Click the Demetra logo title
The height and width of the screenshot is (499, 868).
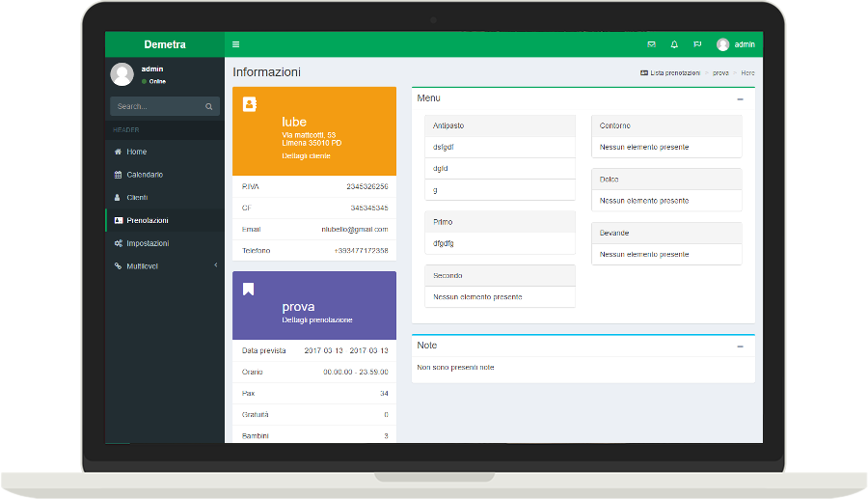pos(165,44)
